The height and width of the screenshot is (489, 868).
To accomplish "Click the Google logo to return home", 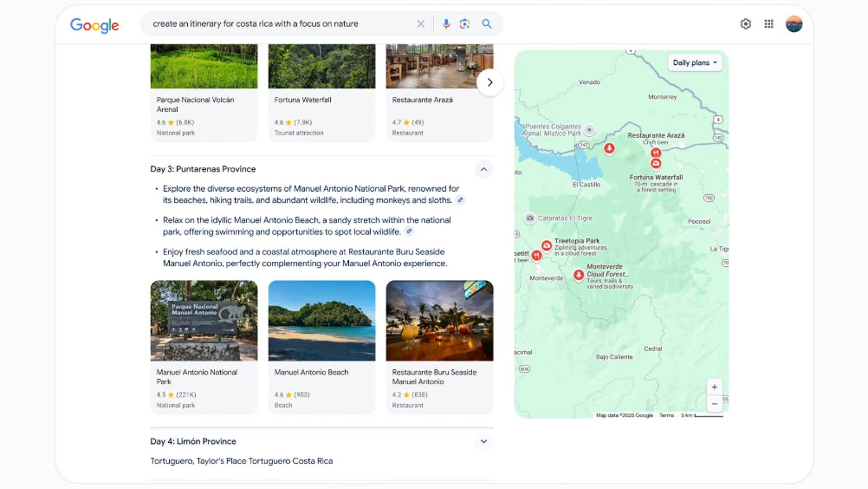I will (94, 26).
